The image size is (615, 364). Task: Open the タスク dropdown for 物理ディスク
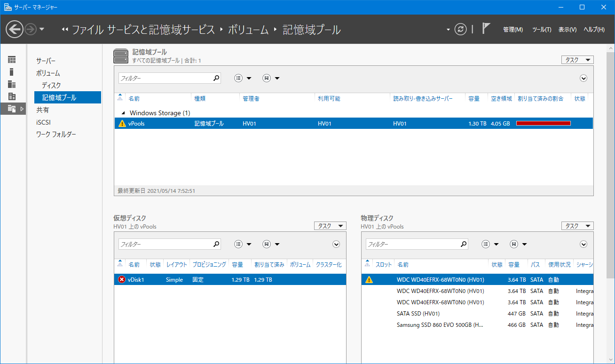tap(577, 226)
